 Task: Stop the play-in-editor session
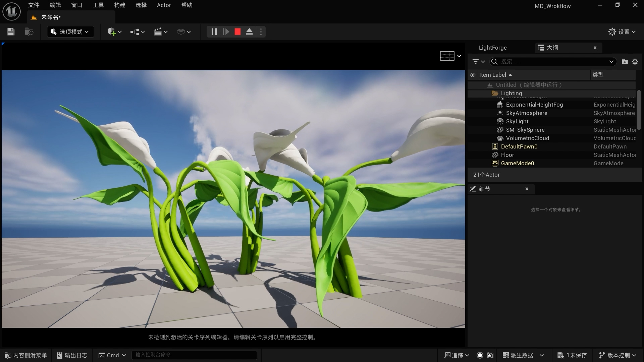coord(237,32)
